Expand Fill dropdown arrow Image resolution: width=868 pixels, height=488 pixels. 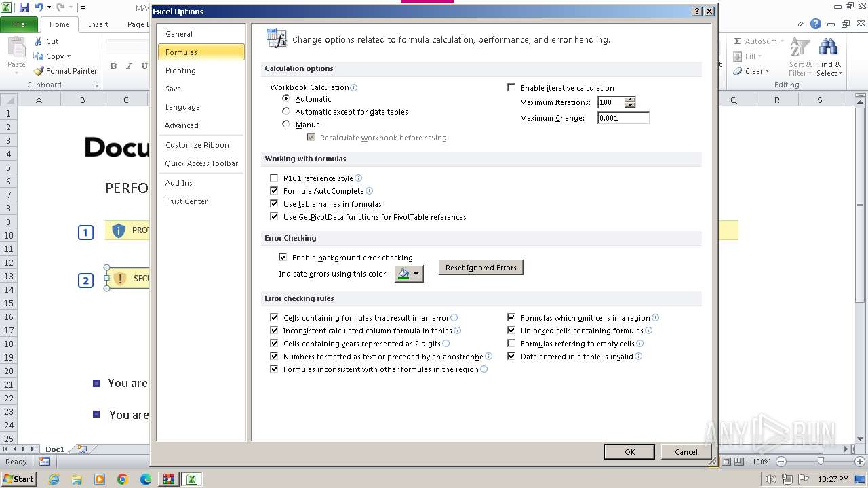click(759, 56)
